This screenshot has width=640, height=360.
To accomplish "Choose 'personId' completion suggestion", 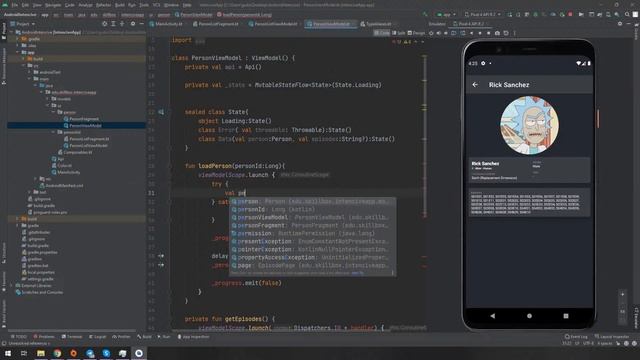I will [x=312, y=209].
